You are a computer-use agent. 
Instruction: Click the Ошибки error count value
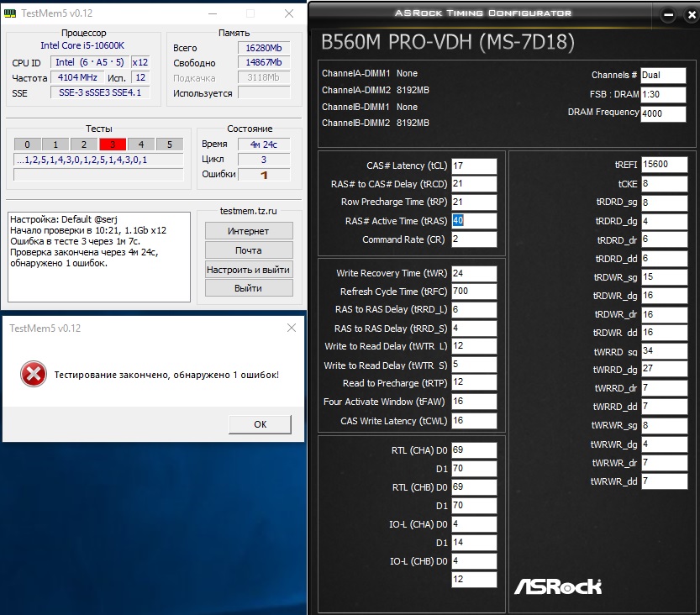pyautogui.click(x=264, y=175)
